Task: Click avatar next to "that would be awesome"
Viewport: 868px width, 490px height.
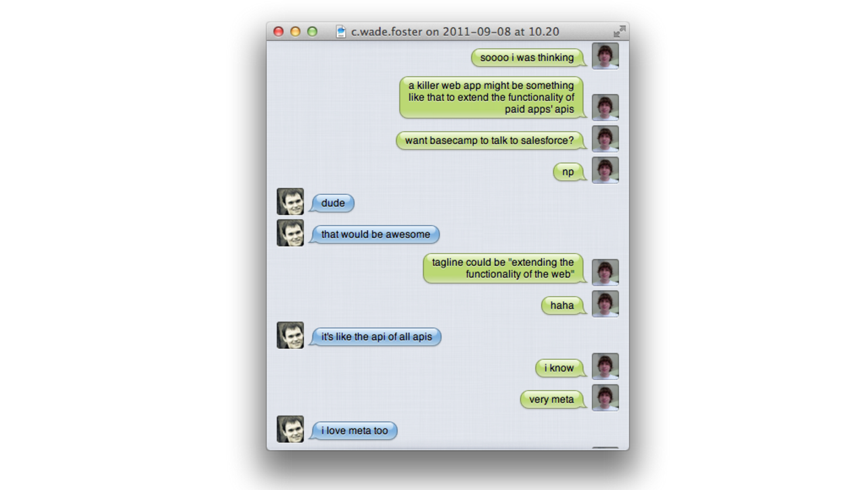Action: pyautogui.click(x=290, y=233)
